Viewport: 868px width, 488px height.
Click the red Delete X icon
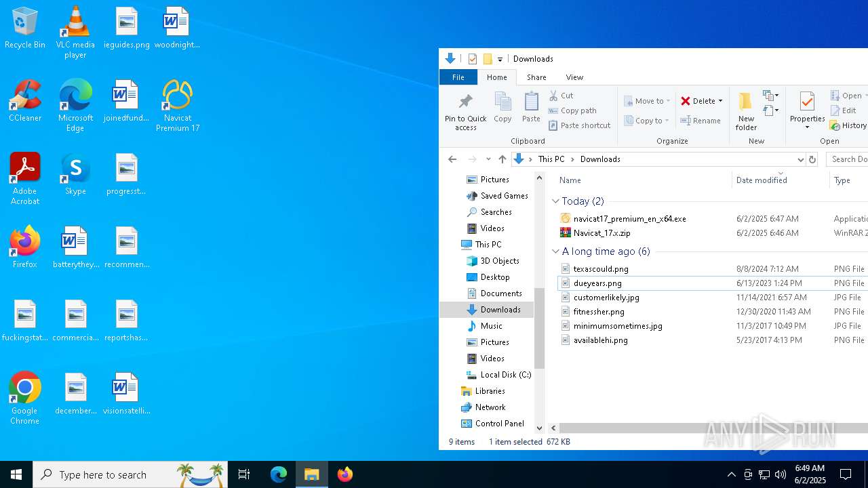click(686, 101)
